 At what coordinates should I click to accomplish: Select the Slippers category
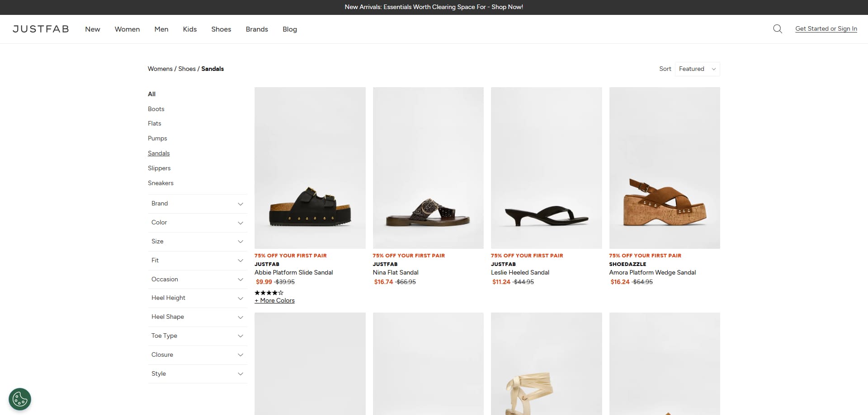pos(159,168)
